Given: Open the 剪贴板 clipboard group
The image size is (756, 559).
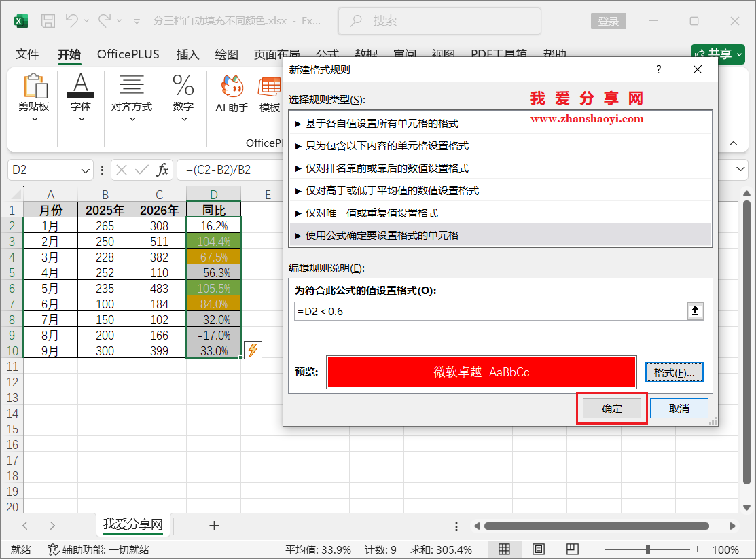Looking at the screenshot, I should click(34, 98).
